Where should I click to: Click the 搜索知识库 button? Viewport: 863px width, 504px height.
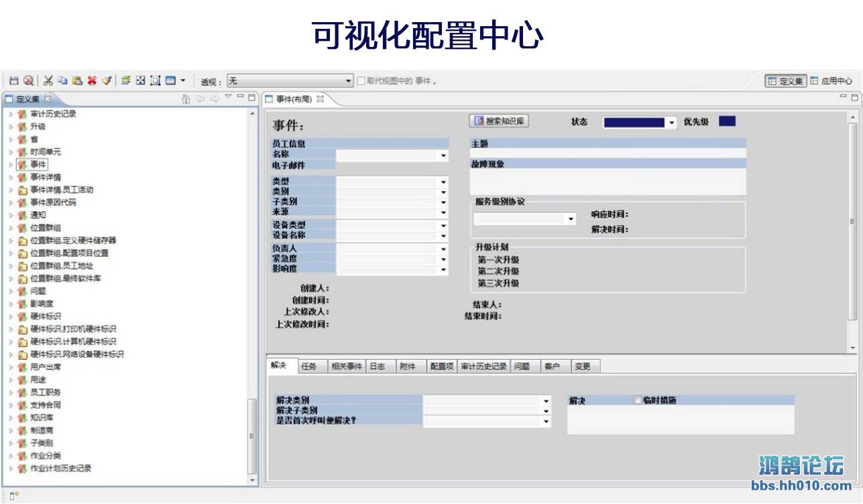pos(500,121)
